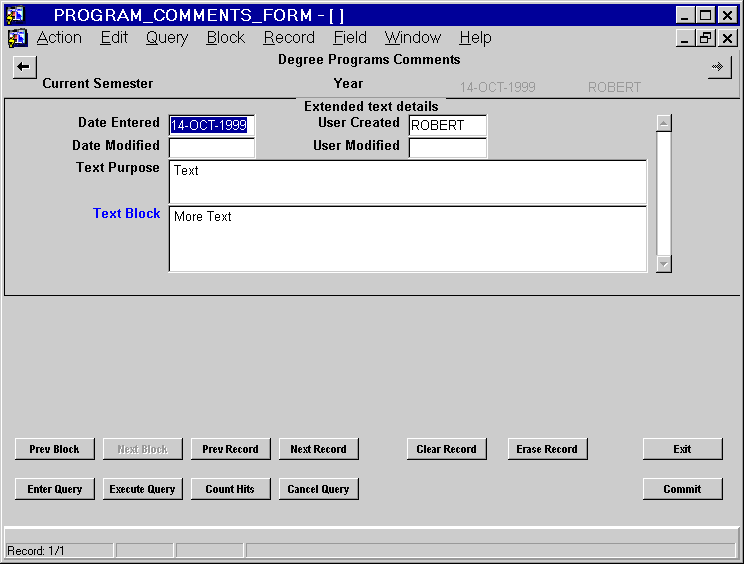The height and width of the screenshot is (564, 744).
Task: Click the Date Modified field
Action: click(x=212, y=148)
